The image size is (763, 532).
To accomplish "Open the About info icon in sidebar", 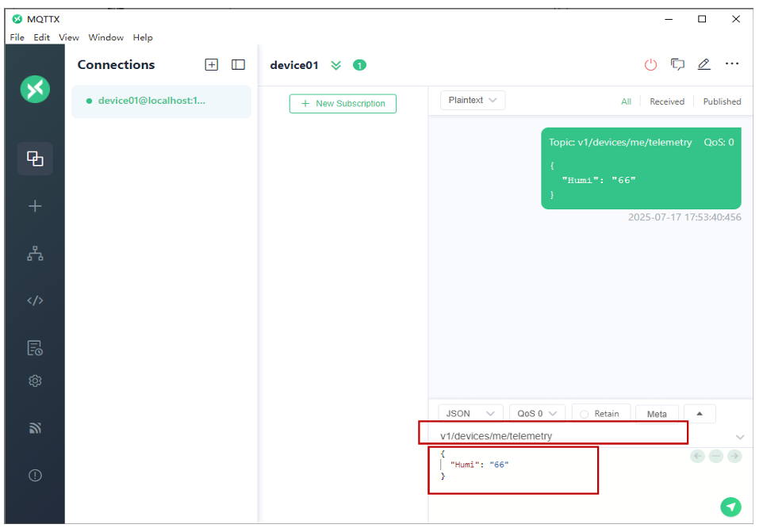I will tap(35, 475).
